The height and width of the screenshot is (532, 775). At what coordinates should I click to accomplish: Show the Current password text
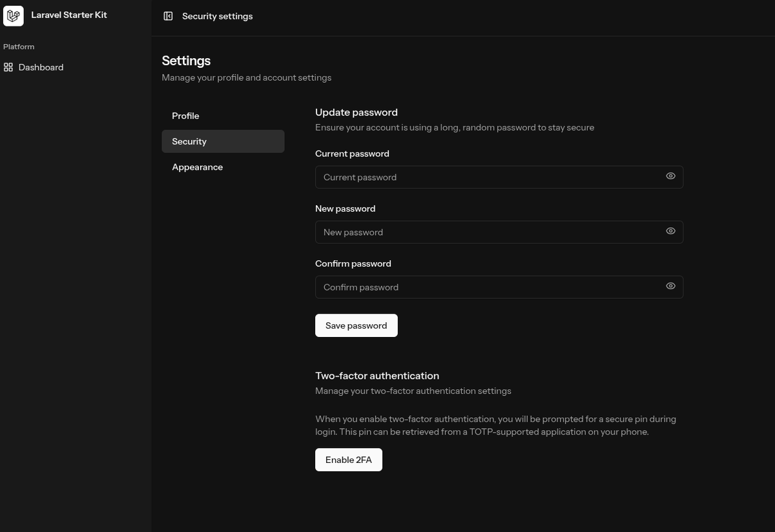(x=670, y=176)
